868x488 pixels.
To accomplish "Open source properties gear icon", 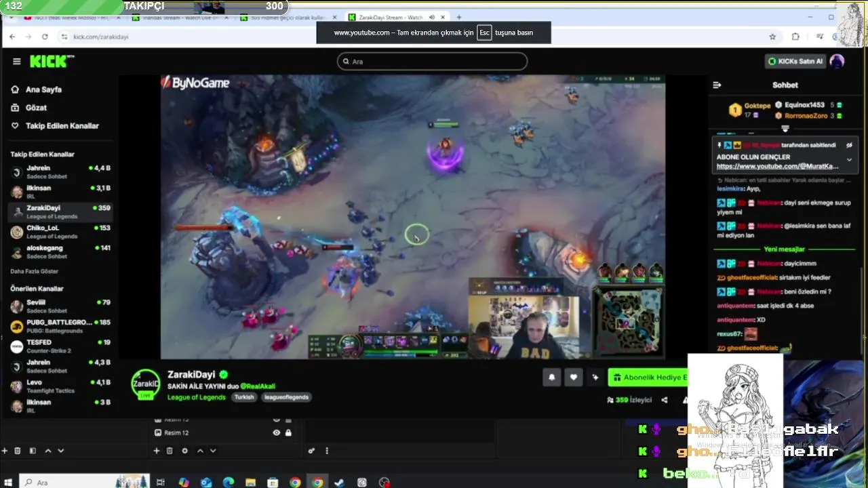I will pos(184,451).
